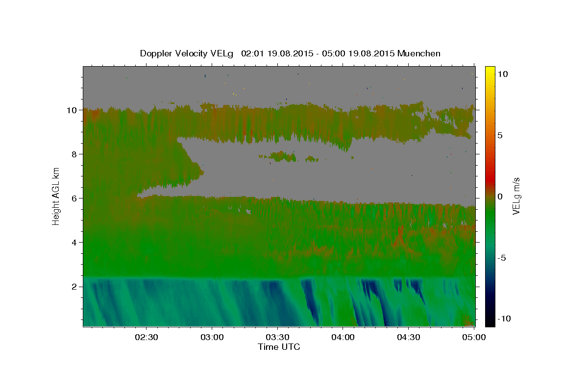Click the 'Height AGL km' axis title
Screen dimensions: 588x392
coord(56,196)
